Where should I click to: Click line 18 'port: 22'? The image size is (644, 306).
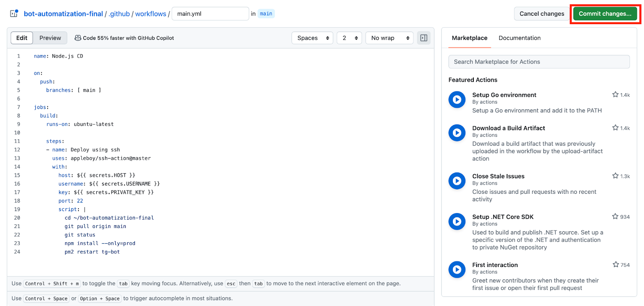[71, 201]
